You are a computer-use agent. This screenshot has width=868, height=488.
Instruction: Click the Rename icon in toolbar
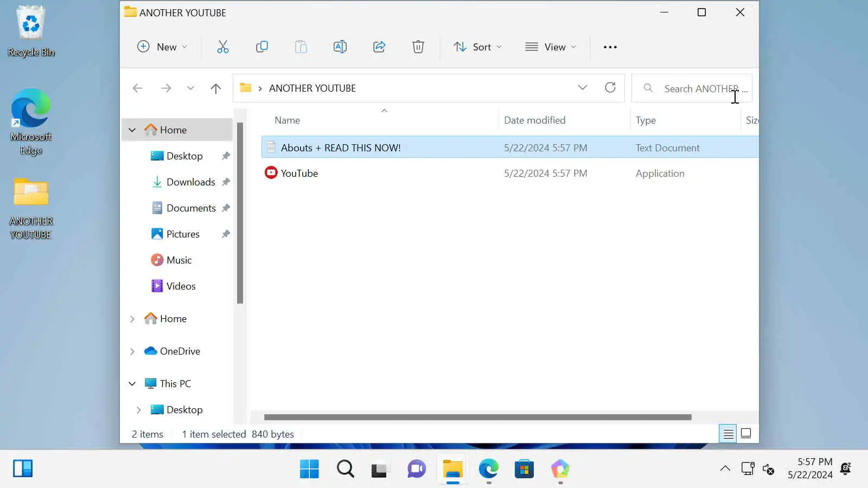click(340, 47)
